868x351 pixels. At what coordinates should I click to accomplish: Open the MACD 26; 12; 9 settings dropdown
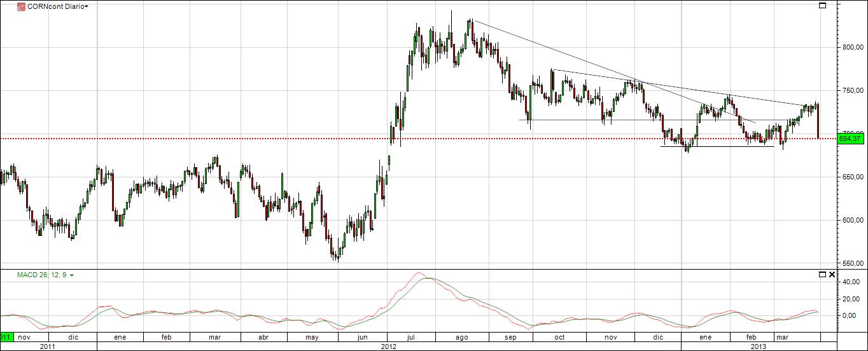click(71, 275)
